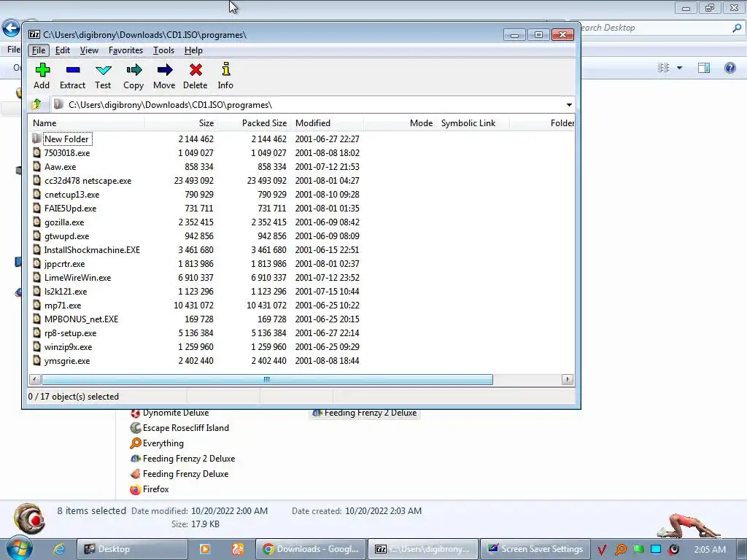
Task: Toggle the Explorer preview pane icon
Action: (x=704, y=68)
